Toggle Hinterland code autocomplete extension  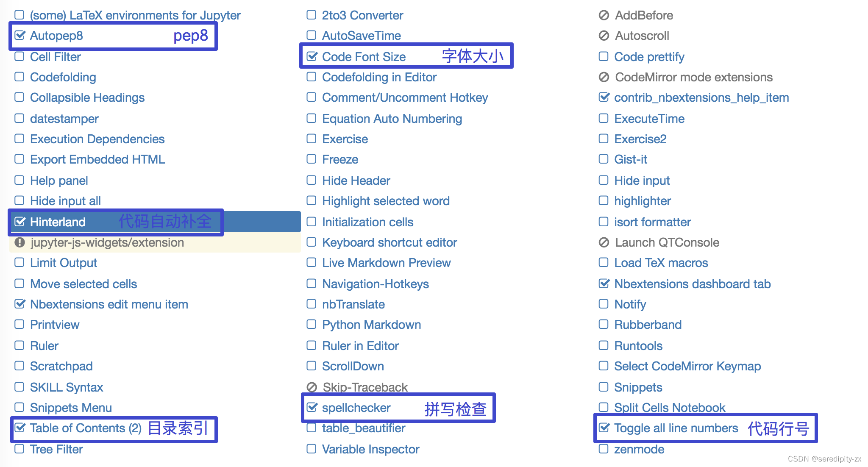21,222
